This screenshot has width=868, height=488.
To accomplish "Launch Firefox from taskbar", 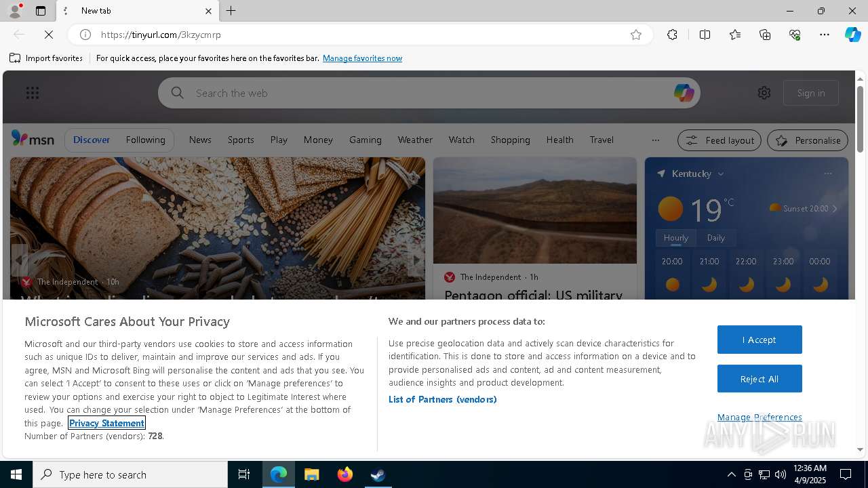I will tap(345, 474).
